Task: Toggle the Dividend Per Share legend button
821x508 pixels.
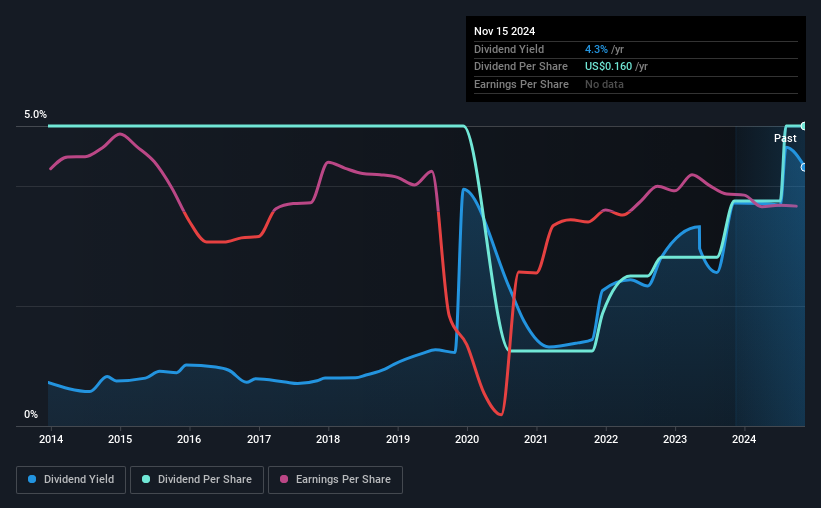Action: point(197,480)
